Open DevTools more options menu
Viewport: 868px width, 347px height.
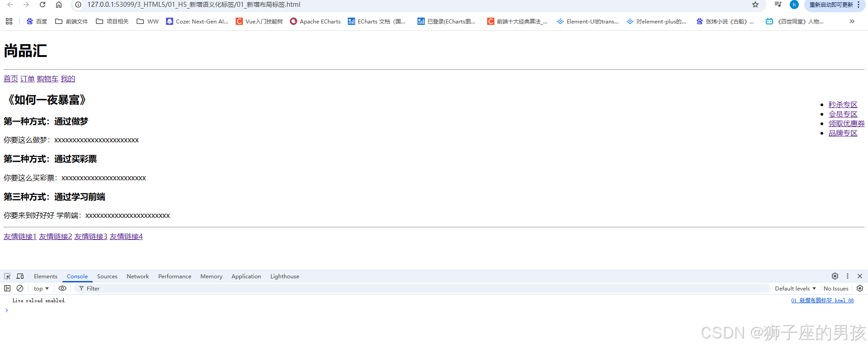click(848, 276)
